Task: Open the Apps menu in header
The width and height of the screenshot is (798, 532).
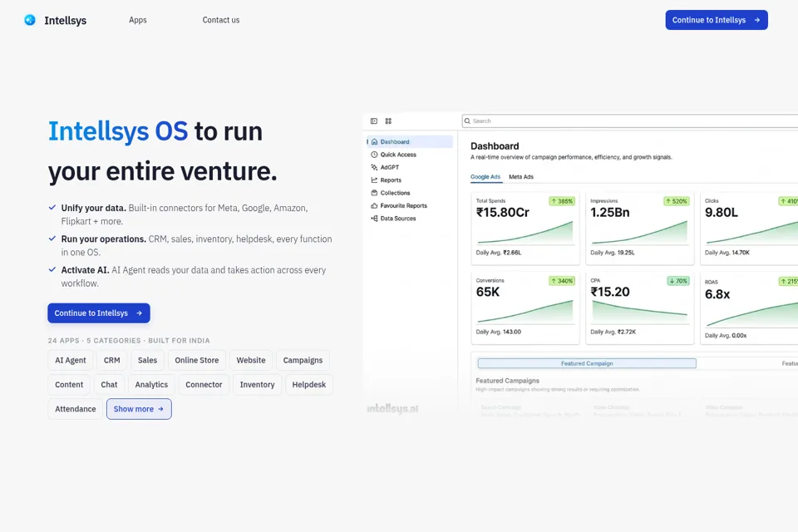Action: click(137, 20)
